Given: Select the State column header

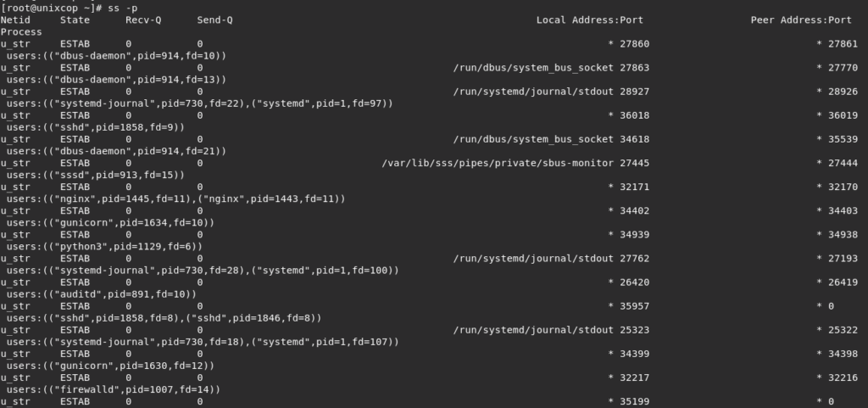Looking at the screenshot, I should pos(75,20).
